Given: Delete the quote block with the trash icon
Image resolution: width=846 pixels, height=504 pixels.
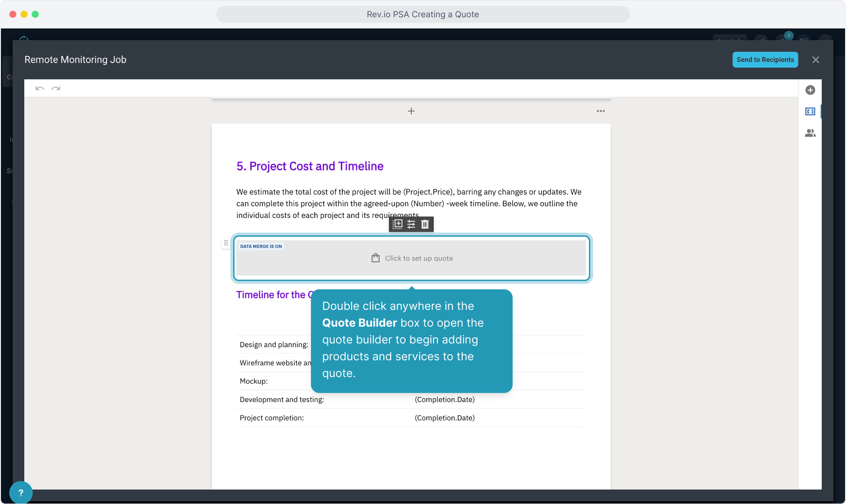Looking at the screenshot, I should point(425,224).
